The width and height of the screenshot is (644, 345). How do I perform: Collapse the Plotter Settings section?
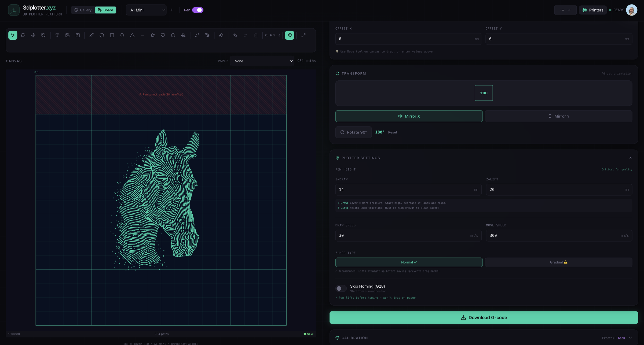630,158
